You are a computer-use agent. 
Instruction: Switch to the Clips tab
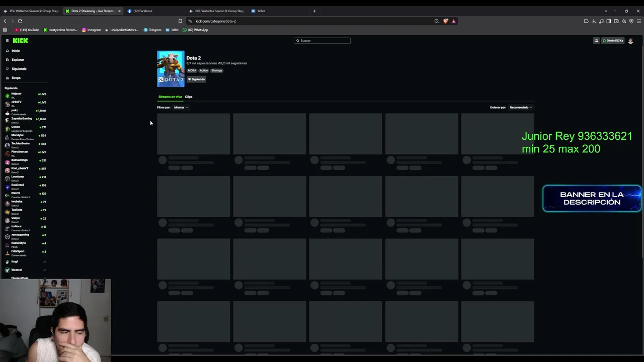pos(189,97)
